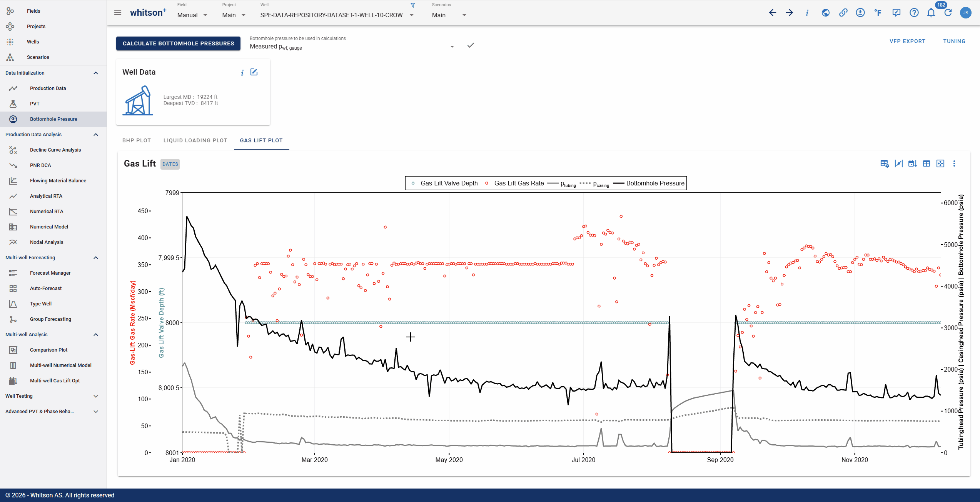Click the Gas Lift fullscreen expand icon
This screenshot has height=502, width=980.
[x=940, y=163]
